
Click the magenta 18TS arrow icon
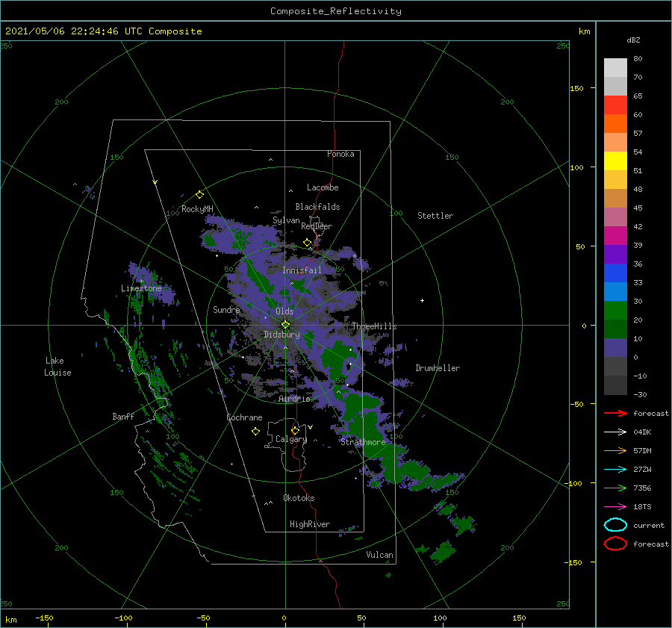click(615, 507)
